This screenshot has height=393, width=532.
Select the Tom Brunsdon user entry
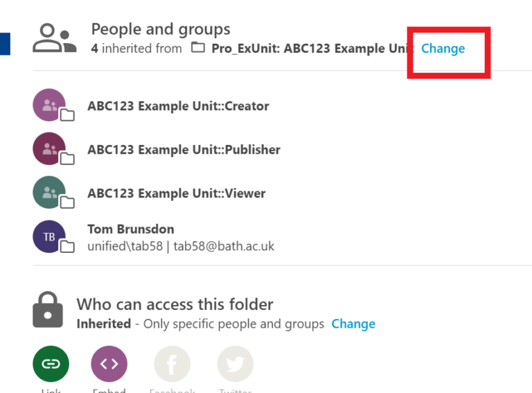(x=131, y=229)
